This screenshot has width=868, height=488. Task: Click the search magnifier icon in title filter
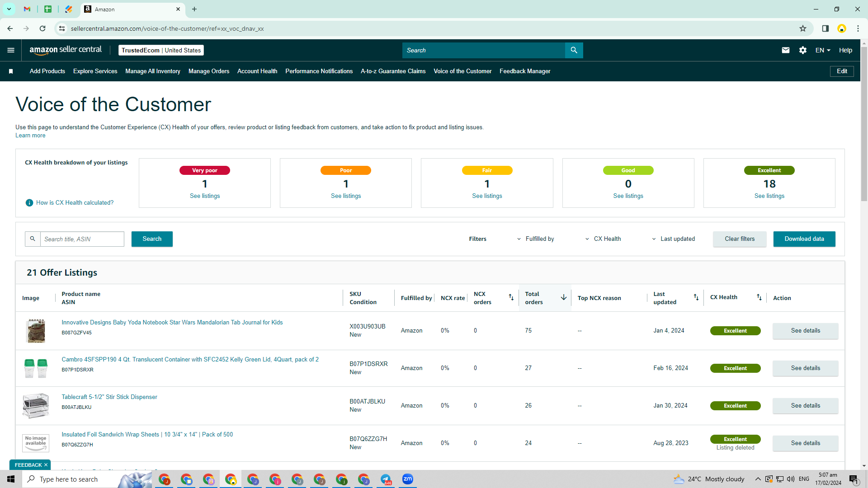click(x=33, y=239)
